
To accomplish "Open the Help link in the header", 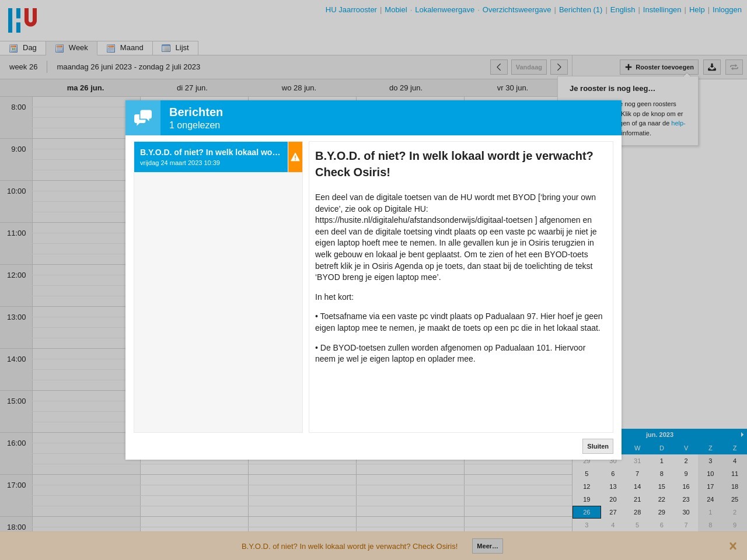I will (697, 10).
